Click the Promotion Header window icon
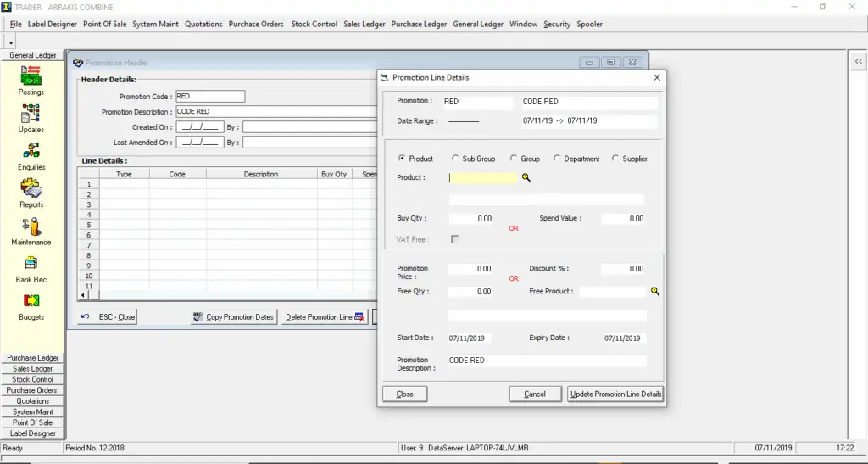 pos(78,63)
